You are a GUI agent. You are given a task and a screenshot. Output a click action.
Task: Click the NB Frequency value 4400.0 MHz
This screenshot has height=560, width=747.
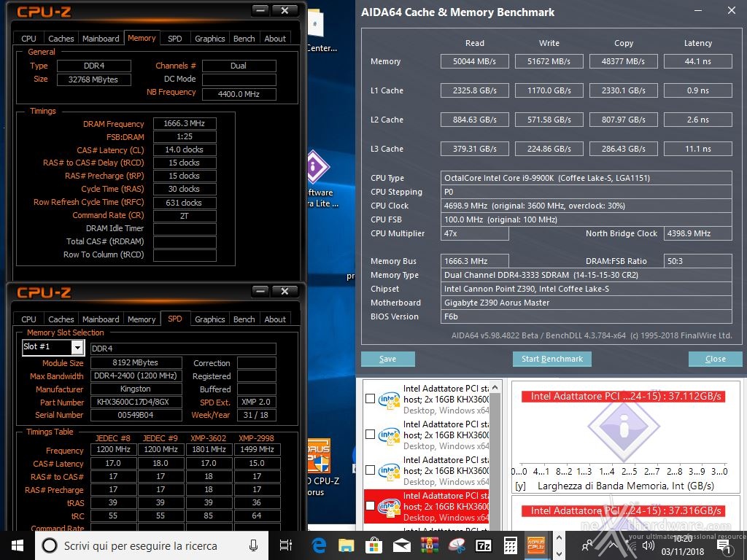coord(239,94)
